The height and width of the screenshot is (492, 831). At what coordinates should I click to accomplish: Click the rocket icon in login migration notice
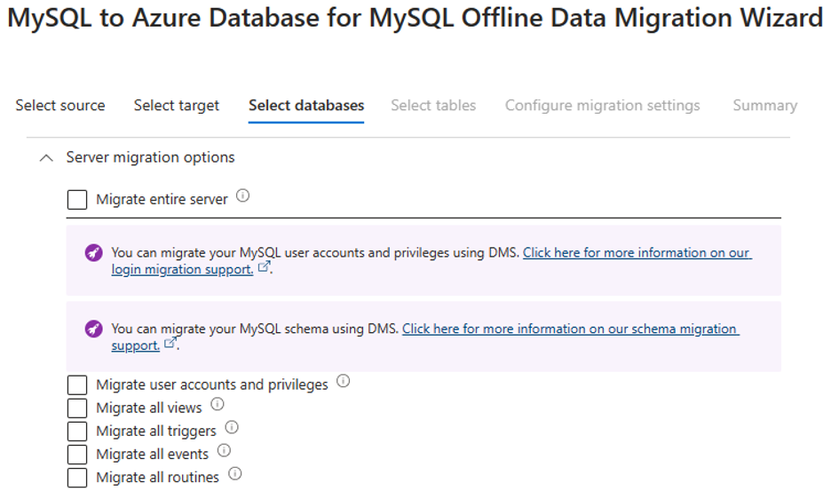click(94, 253)
